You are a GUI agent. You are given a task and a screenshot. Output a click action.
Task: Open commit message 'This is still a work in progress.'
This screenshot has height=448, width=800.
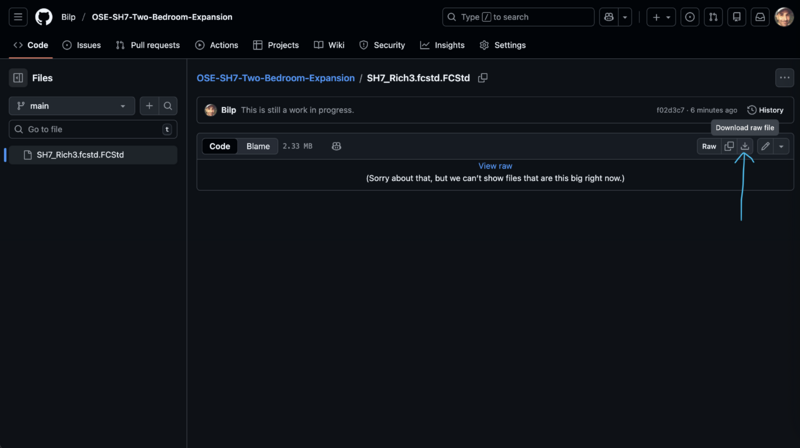pos(297,110)
